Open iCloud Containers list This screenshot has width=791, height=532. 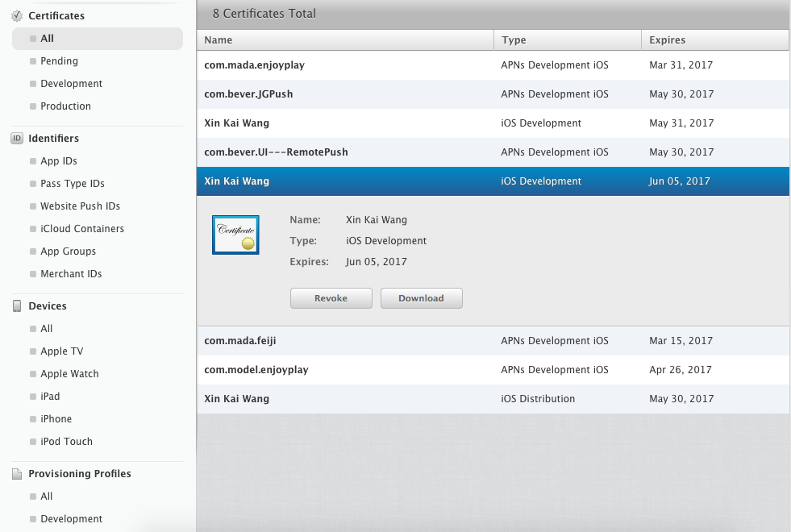[x=81, y=229]
